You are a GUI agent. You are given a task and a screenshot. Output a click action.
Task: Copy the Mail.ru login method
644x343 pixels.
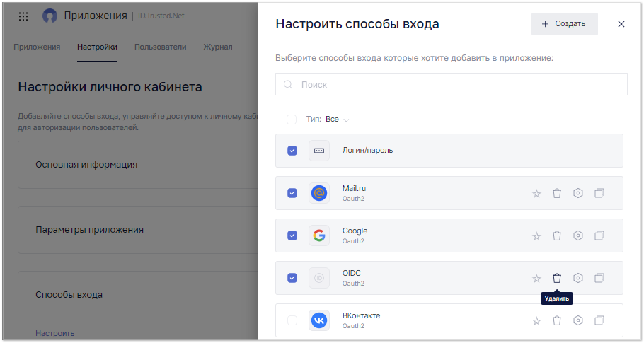tap(599, 193)
